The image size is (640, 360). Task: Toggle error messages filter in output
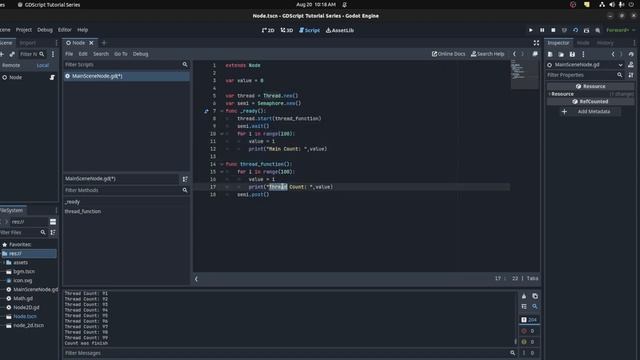tap(529, 331)
